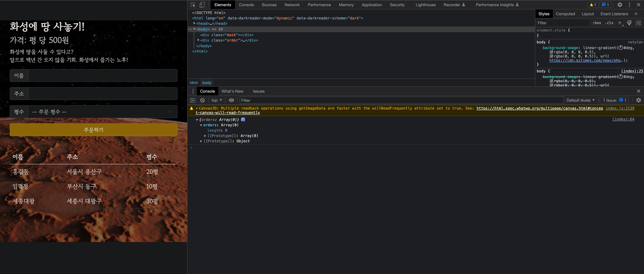This screenshot has height=274, width=644.
Task: Clear the console with the ban icon
Action: [x=202, y=100]
